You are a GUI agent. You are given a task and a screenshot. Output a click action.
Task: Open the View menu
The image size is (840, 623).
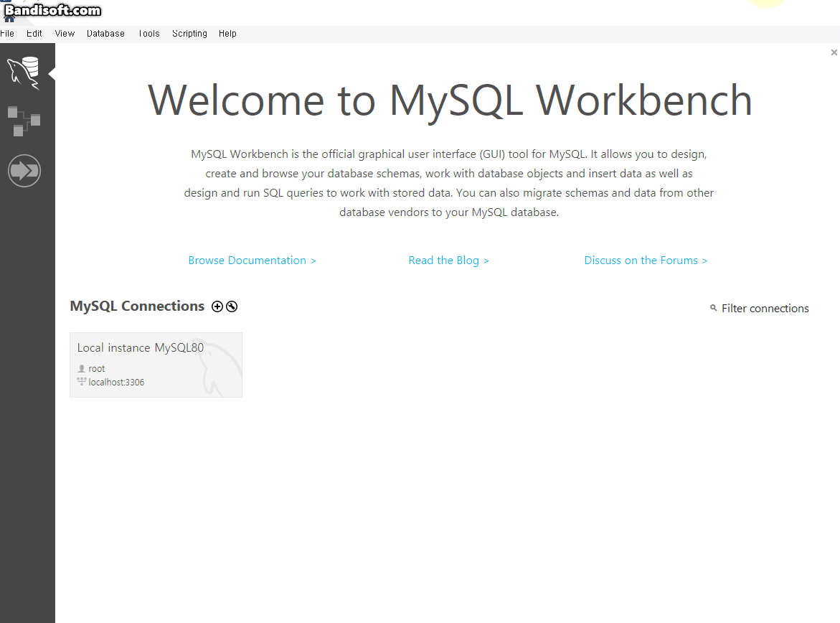coord(65,33)
